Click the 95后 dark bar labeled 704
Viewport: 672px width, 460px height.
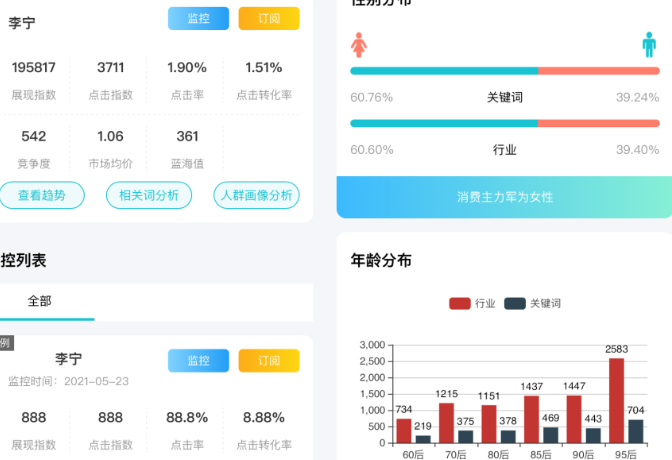(636, 431)
